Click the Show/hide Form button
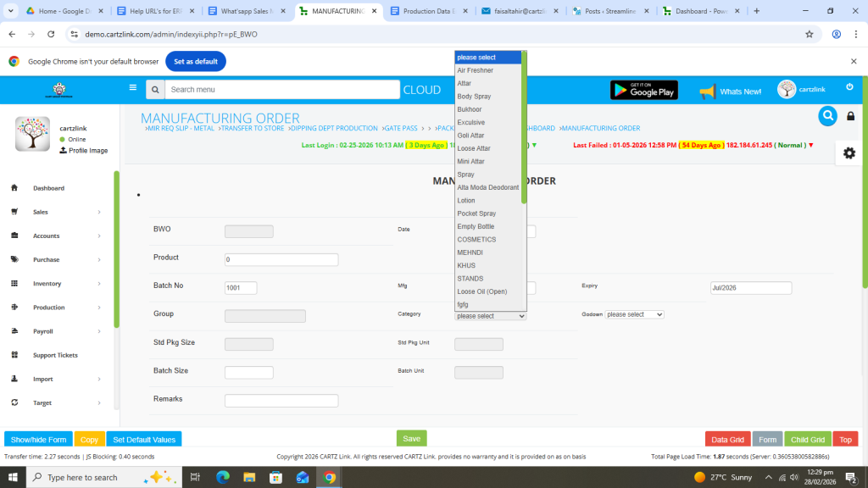 (38, 440)
